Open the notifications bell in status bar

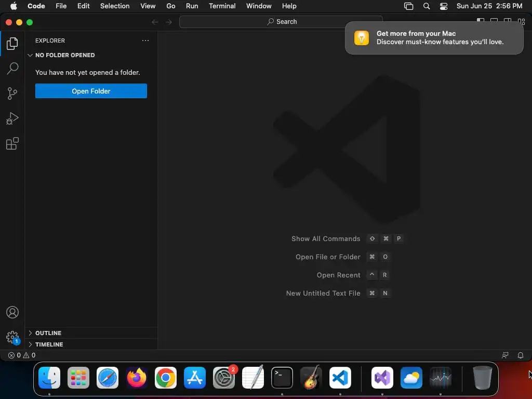(x=521, y=355)
